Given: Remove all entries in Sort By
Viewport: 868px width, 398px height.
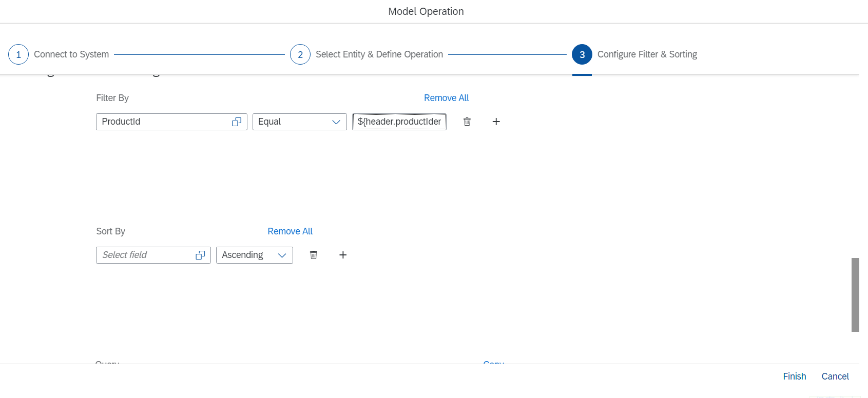Looking at the screenshot, I should tap(290, 231).
